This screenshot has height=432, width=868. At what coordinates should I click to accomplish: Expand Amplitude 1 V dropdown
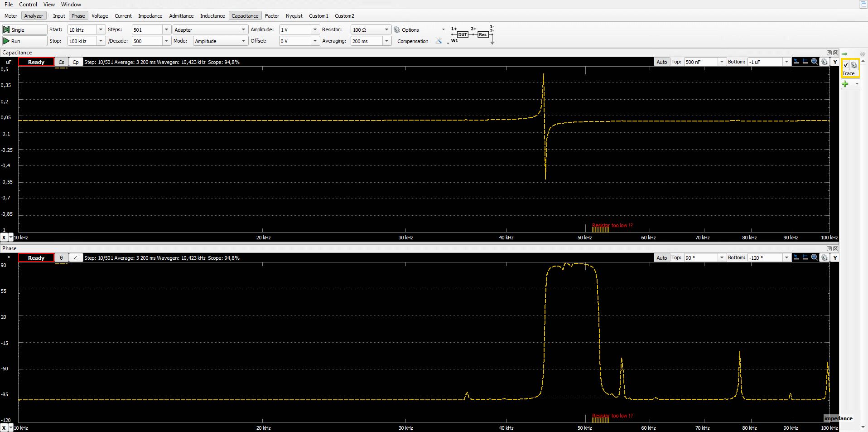point(315,29)
